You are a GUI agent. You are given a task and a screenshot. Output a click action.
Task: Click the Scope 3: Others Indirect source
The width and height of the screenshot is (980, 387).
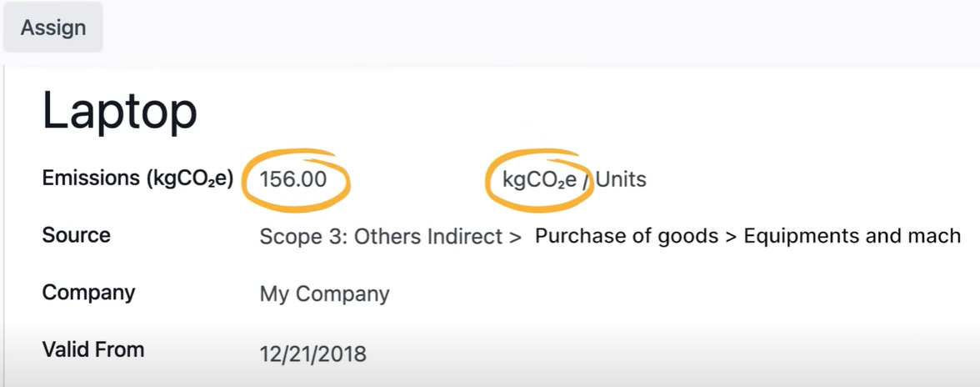[x=381, y=237]
